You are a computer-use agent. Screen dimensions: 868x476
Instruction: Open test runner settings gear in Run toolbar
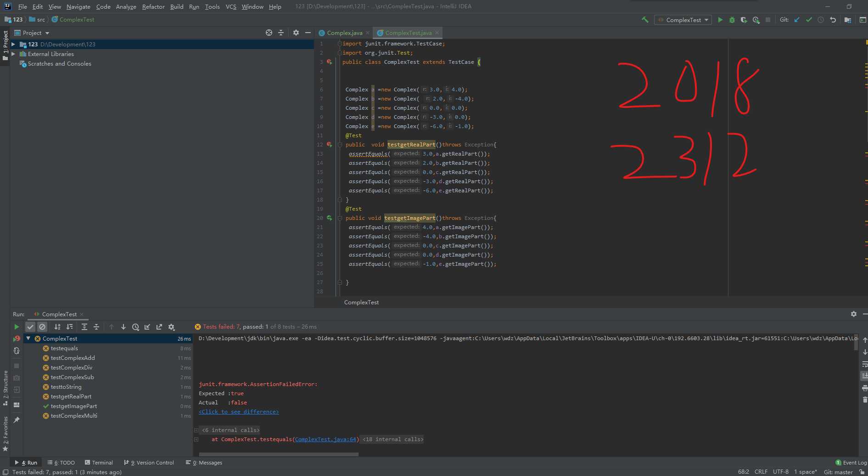pos(171,327)
